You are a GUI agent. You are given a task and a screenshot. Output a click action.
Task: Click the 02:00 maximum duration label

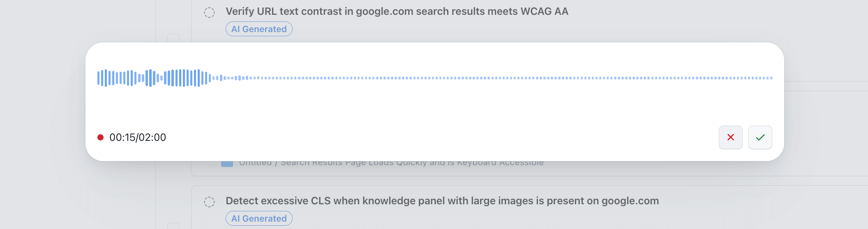(x=152, y=137)
